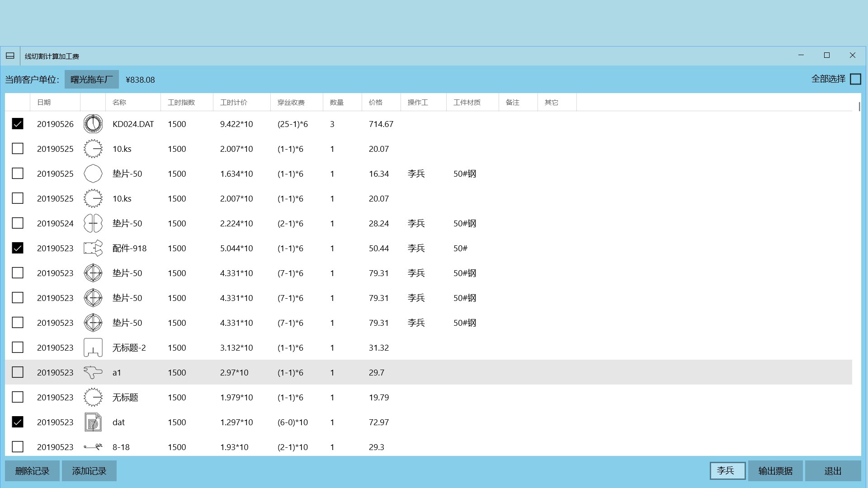The height and width of the screenshot is (488, 868).
Task: Click the dat file maze icon
Action: [x=93, y=422]
